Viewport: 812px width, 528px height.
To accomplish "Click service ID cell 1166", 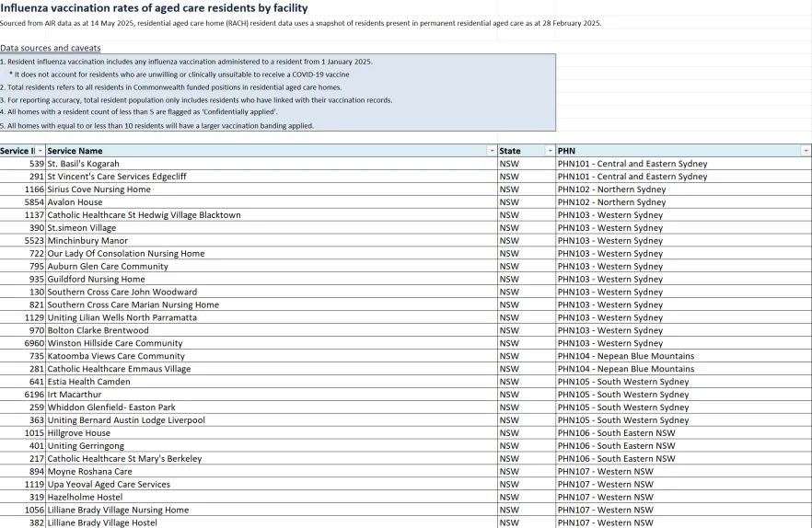I will (23, 189).
